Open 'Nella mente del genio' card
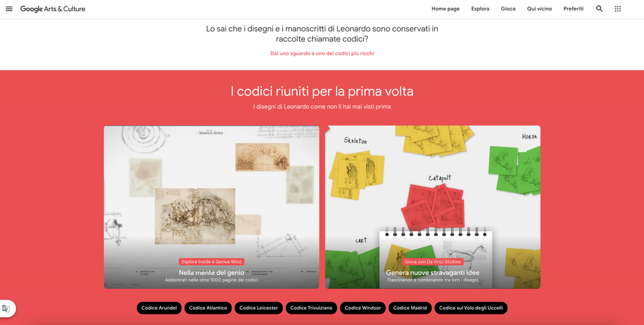 coord(212,207)
